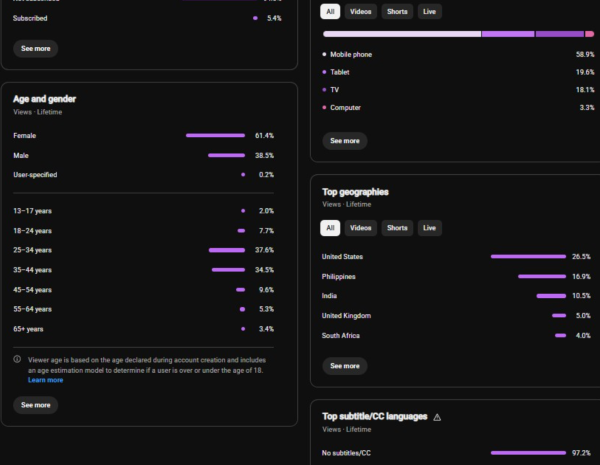Click the United Kingdom label
The width and height of the screenshot is (600, 465).
click(346, 316)
